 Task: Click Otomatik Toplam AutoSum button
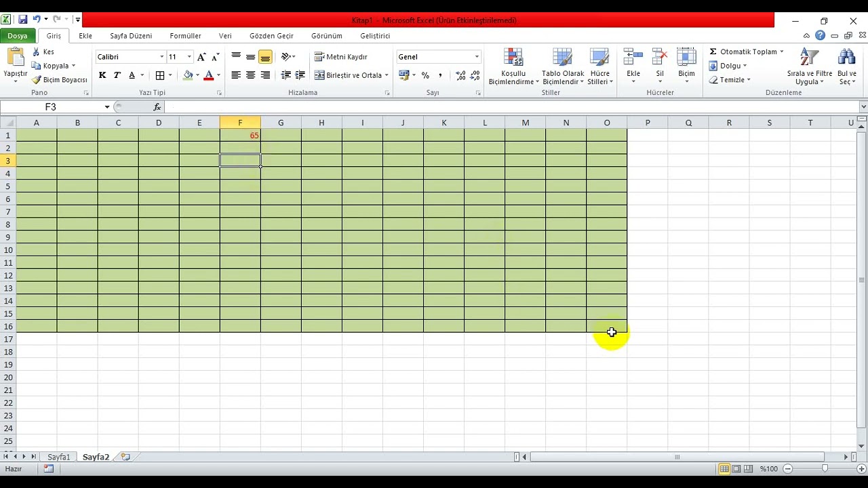(746, 52)
